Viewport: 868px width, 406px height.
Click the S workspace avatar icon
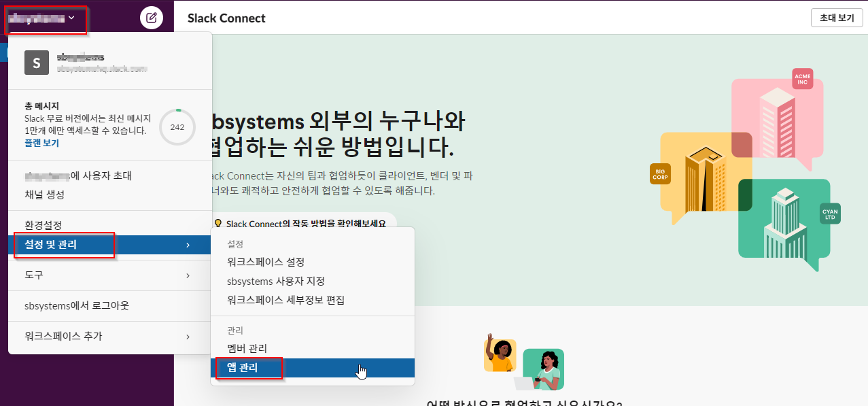[x=37, y=63]
